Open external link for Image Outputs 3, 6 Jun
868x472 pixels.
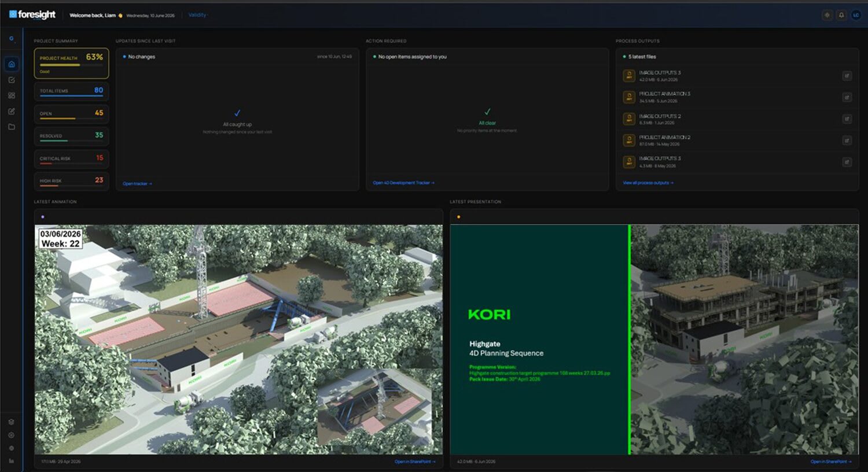[847, 76]
